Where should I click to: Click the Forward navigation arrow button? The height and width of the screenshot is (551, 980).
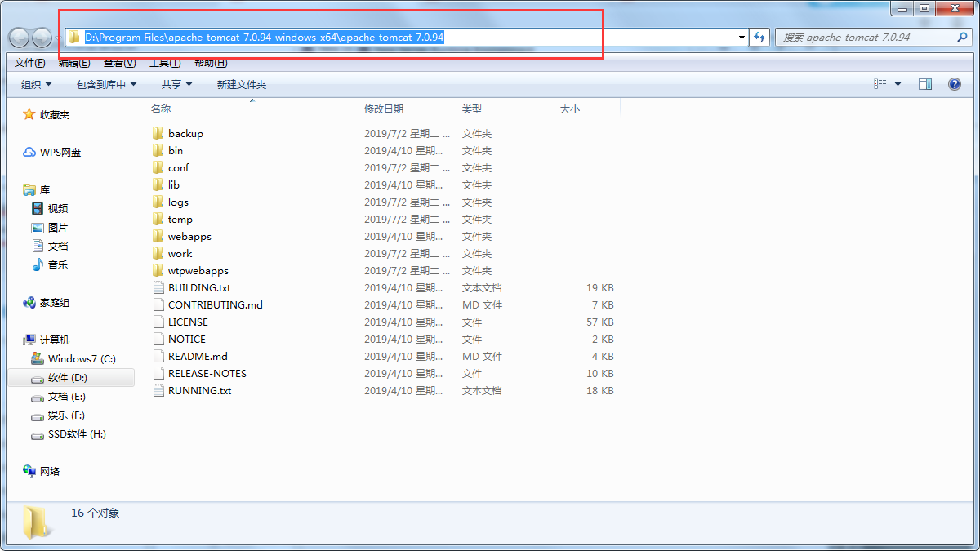tap(42, 37)
